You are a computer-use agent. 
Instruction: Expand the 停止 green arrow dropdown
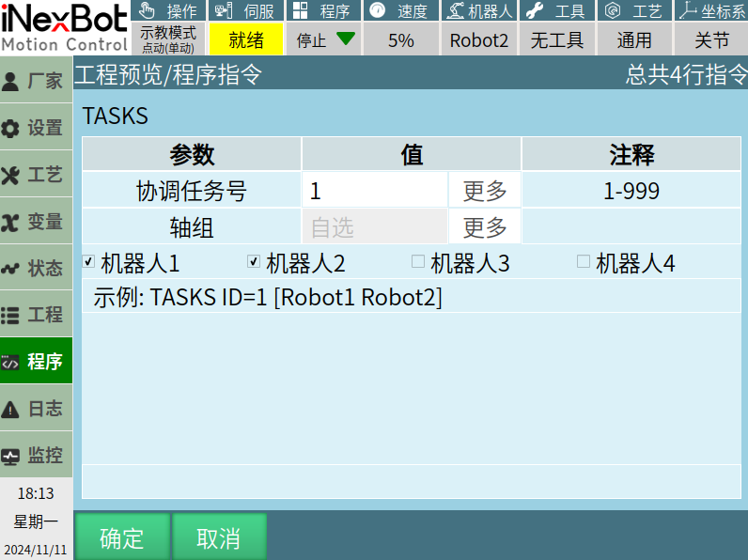pos(346,39)
